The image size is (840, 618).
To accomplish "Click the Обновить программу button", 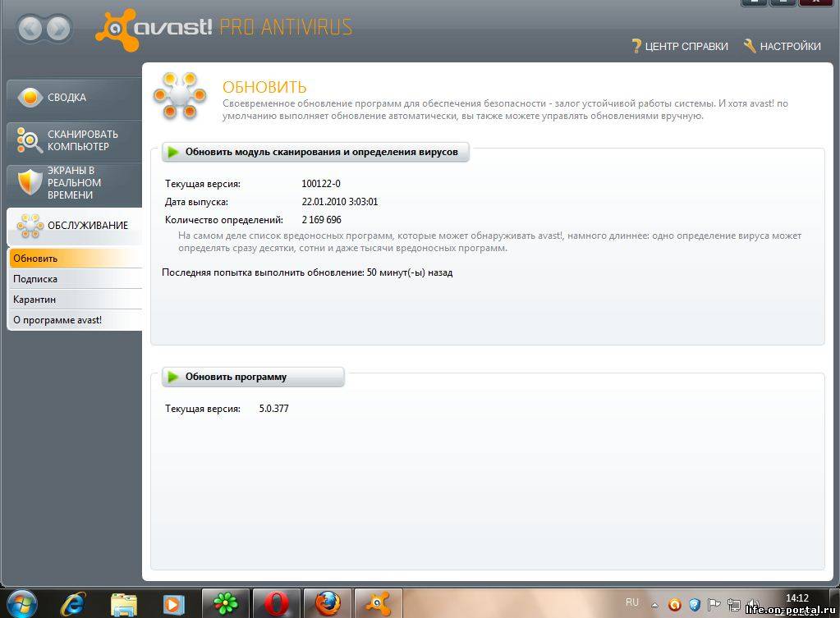I will pyautogui.click(x=253, y=377).
